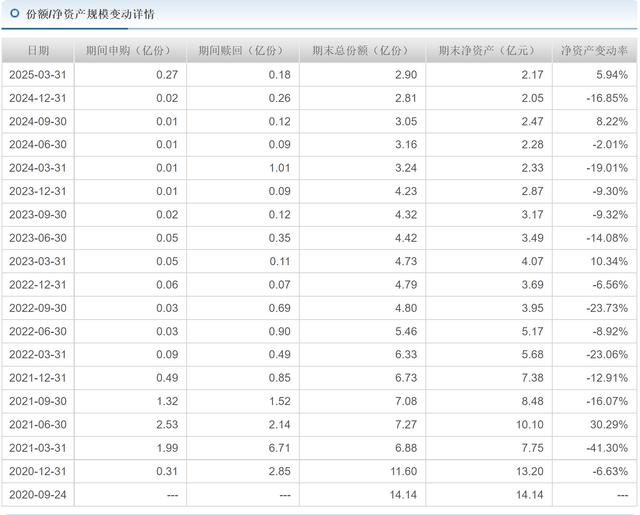The image size is (640, 515).
Task: Select the date cell 2024-09-30
Action: (38, 122)
